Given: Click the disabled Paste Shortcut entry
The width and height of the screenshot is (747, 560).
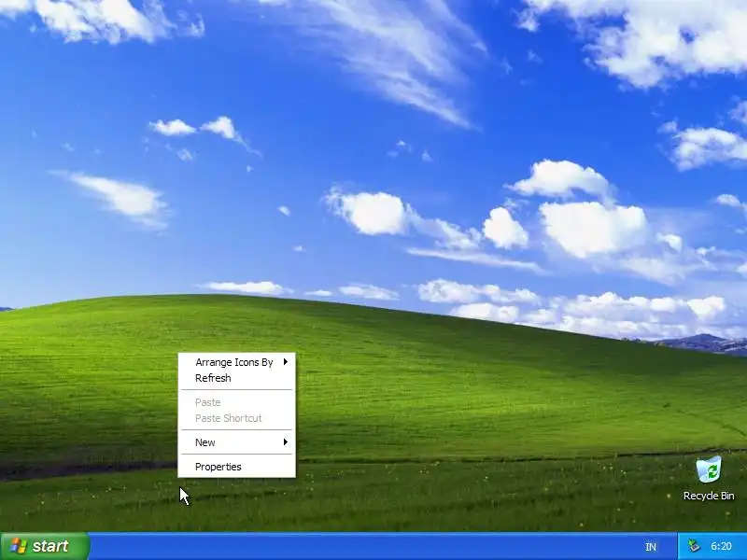Looking at the screenshot, I should (236, 418).
